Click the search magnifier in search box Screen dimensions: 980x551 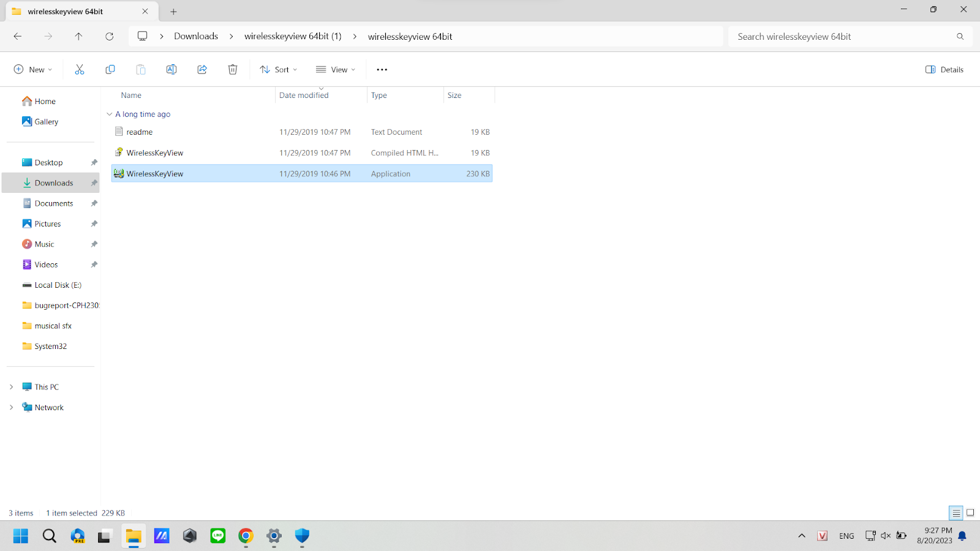[x=960, y=37]
